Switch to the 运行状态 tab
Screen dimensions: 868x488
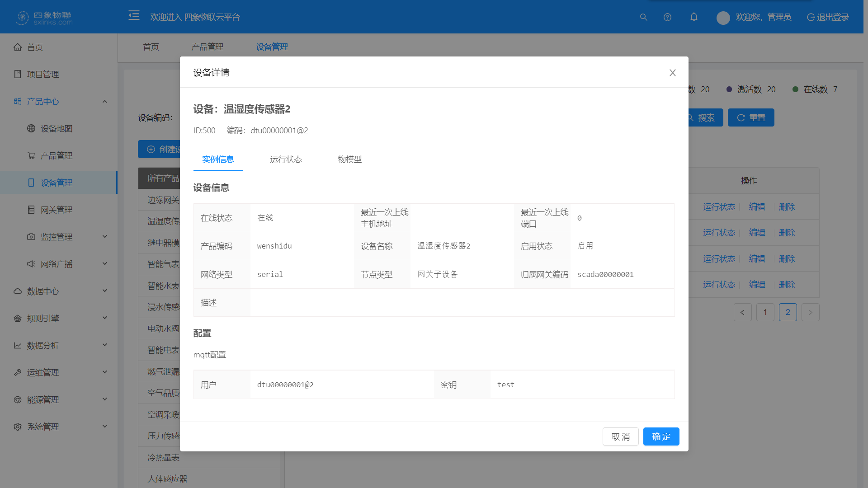[x=286, y=159]
